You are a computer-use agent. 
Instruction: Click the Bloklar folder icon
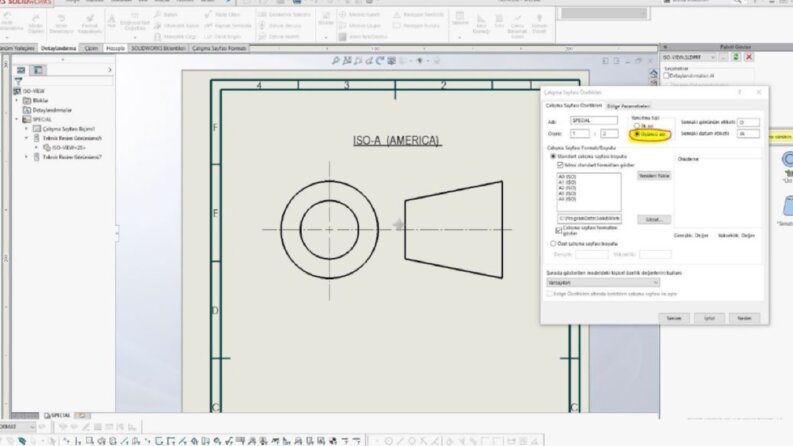(x=27, y=101)
